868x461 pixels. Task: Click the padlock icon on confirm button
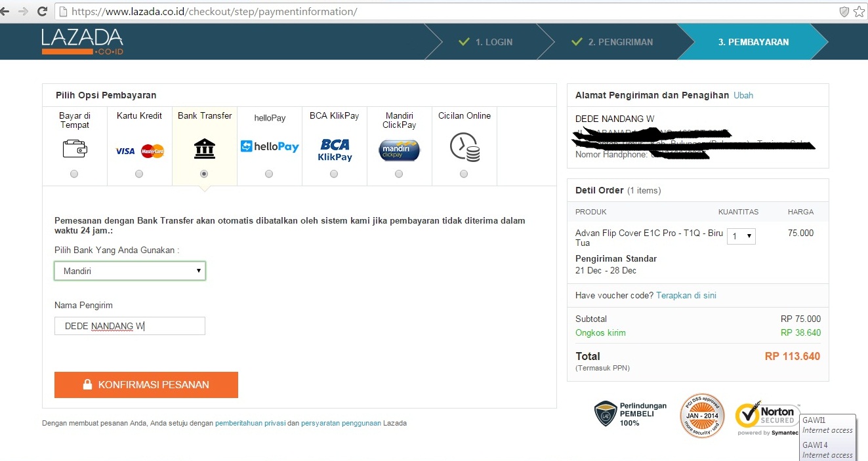(87, 385)
